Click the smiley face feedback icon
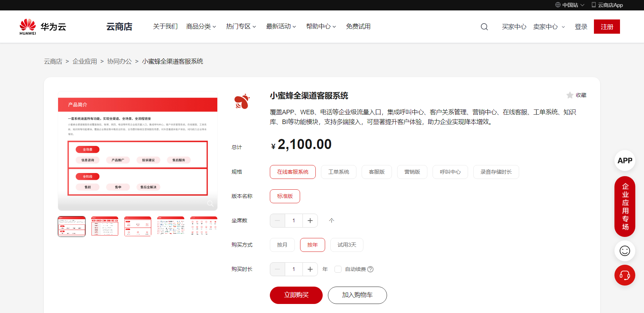The height and width of the screenshot is (313, 644). click(625, 251)
